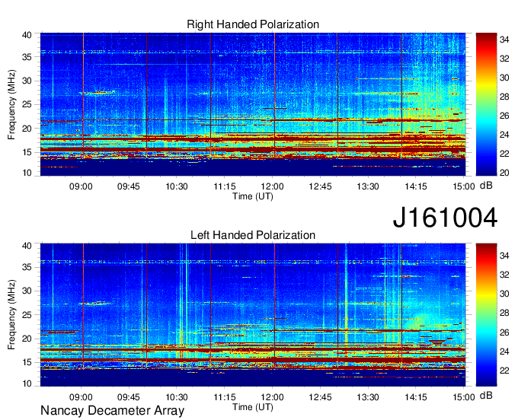Click the 14:15 tick label on top plot
This screenshot has width=518, height=420.
tap(416, 186)
